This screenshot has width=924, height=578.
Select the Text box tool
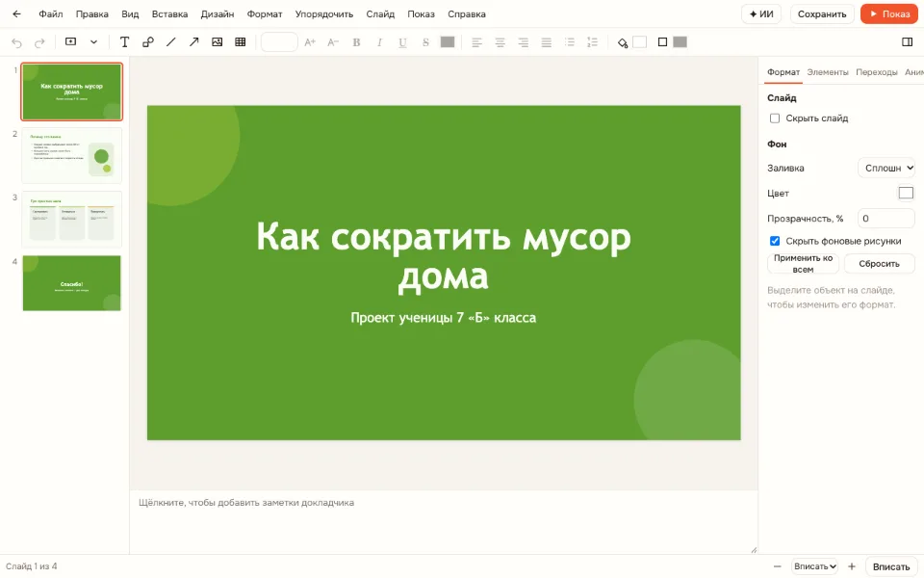pos(124,41)
